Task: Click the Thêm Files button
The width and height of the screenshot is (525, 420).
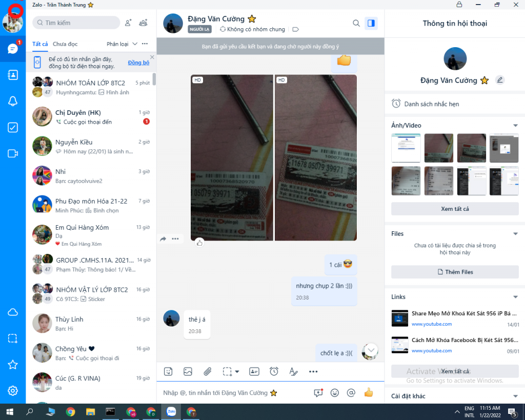Action: (x=455, y=272)
